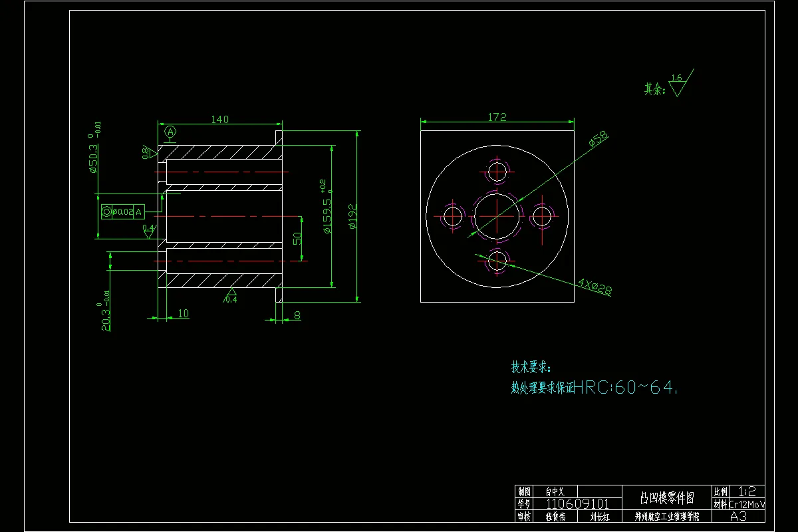Click the ø58 diameter dimension label
Screen dimensions: 798x532
598,138
